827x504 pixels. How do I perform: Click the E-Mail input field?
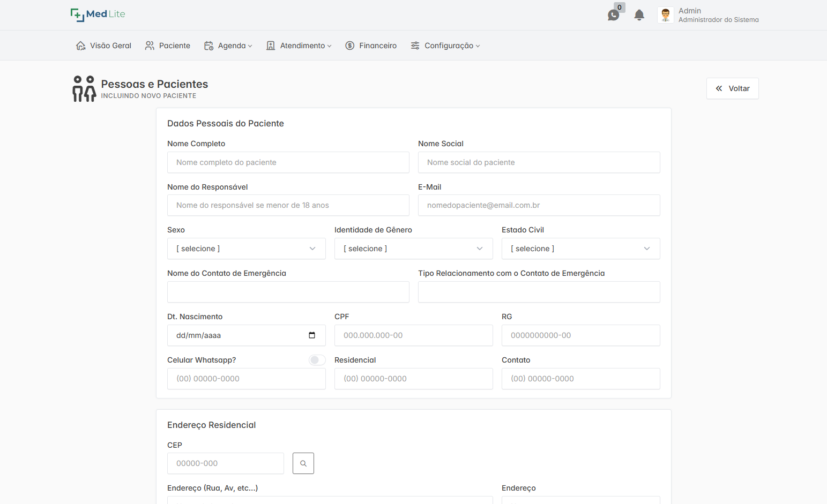539,205
